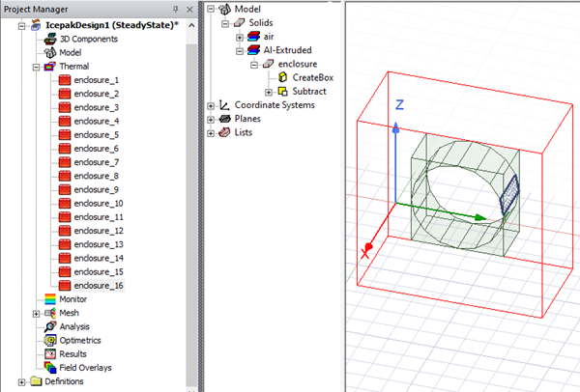Image resolution: width=580 pixels, height=392 pixels.
Task: Click the Planes icon in model tree
Action: (x=225, y=119)
